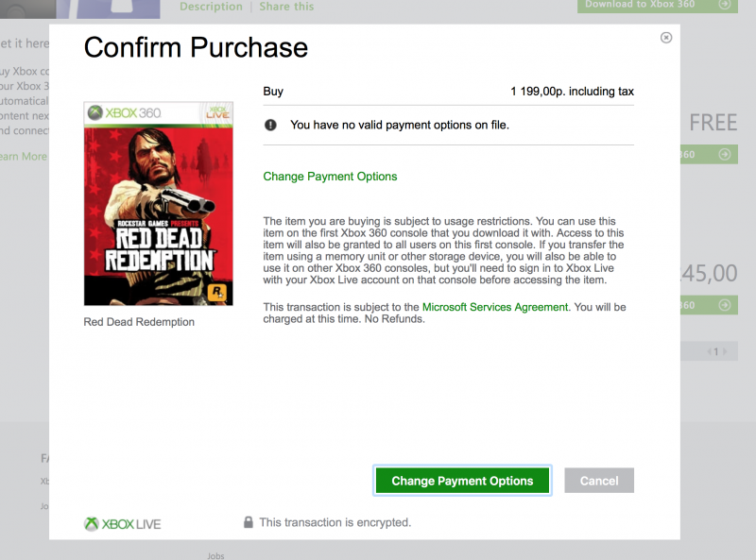The height and width of the screenshot is (560, 756).
Task: Click 'This transaction is encrypted.' text
Action: click(x=335, y=522)
